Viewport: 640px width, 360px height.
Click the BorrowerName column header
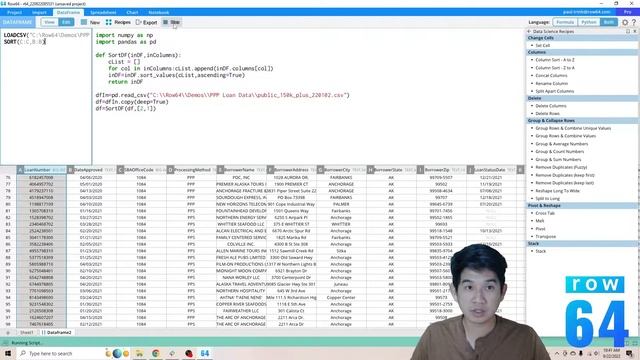241,170
